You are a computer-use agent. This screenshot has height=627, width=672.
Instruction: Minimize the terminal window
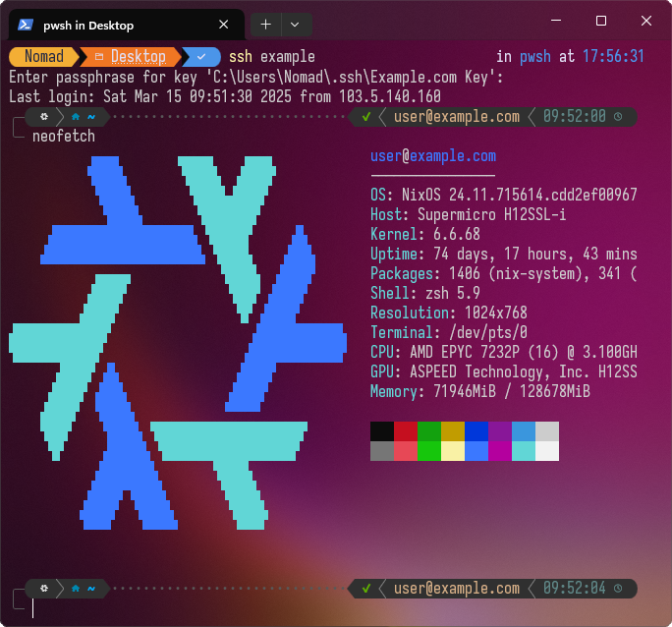tap(556, 20)
